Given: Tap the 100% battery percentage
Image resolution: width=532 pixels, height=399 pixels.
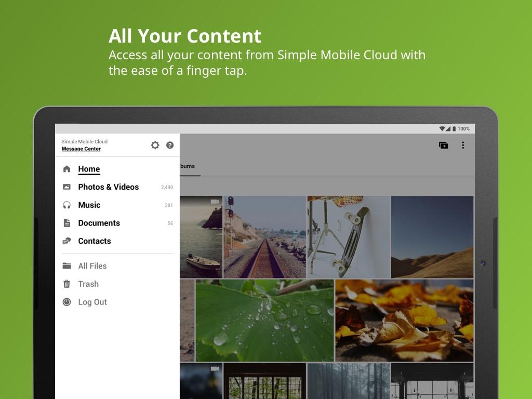Looking at the screenshot, I should click(463, 129).
